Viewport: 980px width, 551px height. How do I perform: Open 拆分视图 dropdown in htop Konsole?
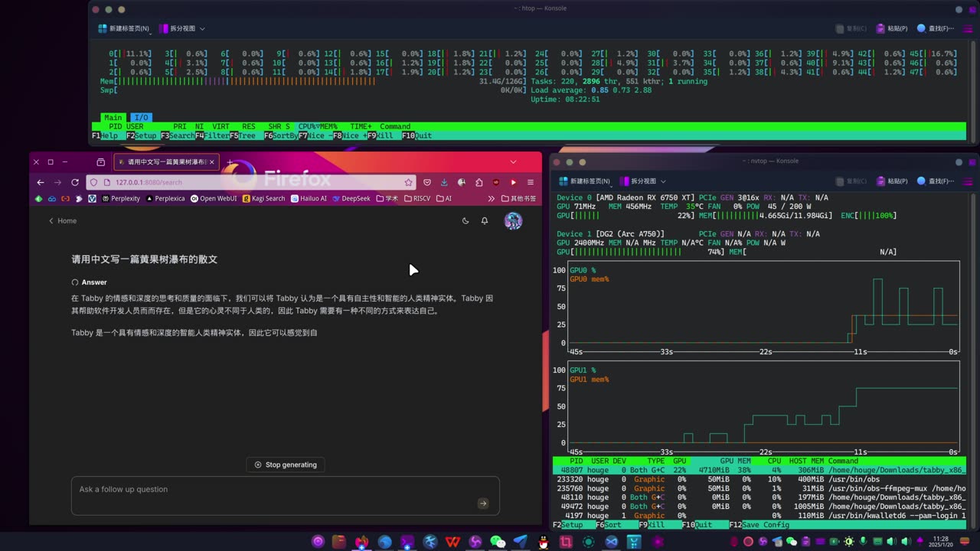coord(182,28)
